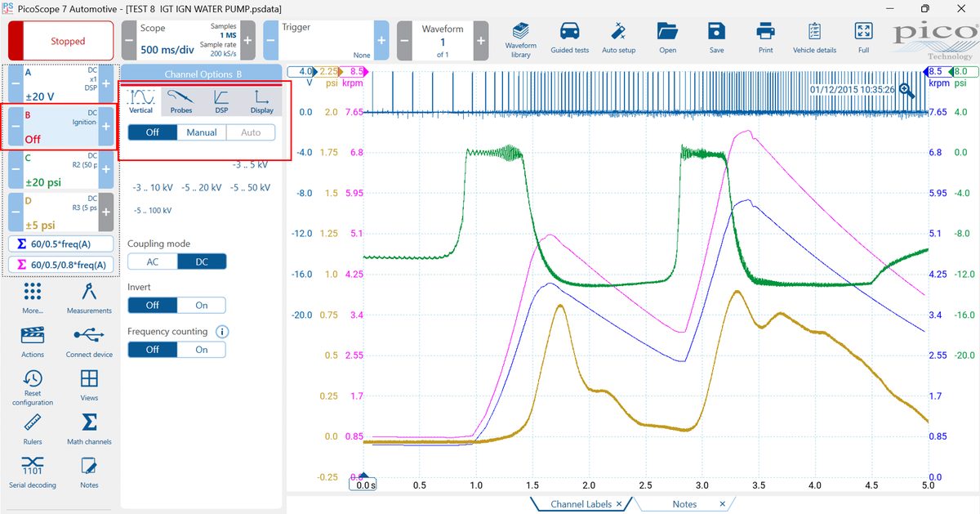The width and height of the screenshot is (980, 514).
Task: Go to previous Waveform buffer
Action: tap(405, 41)
